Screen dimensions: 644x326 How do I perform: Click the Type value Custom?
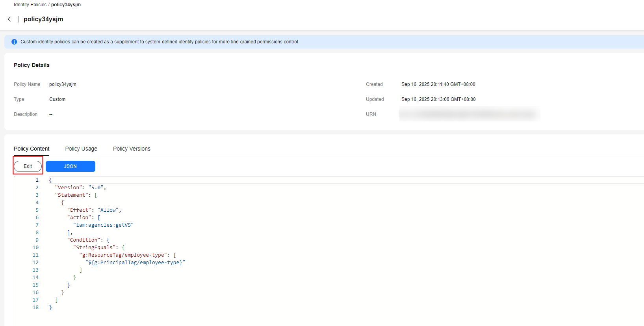[x=57, y=99]
